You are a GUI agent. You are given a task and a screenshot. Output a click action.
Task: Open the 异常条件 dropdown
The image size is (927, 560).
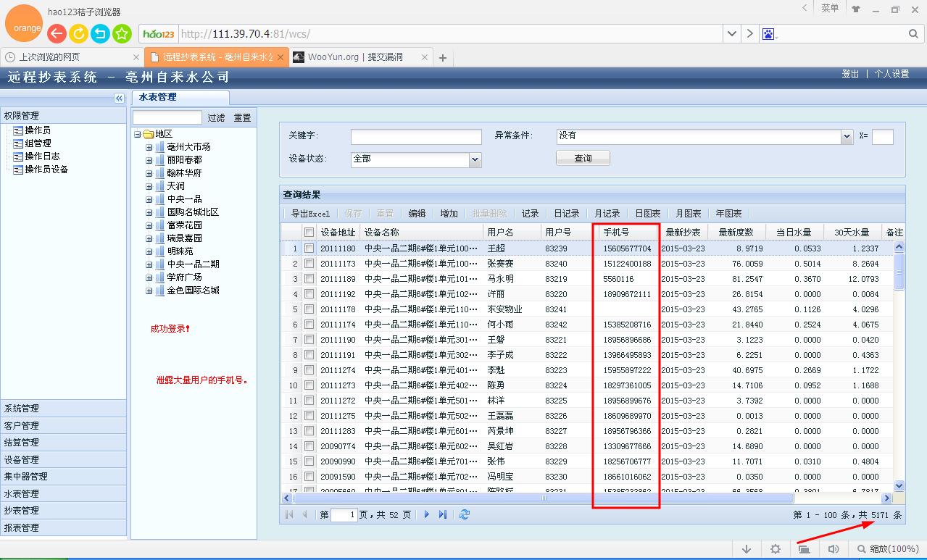click(x=847, y=136)
